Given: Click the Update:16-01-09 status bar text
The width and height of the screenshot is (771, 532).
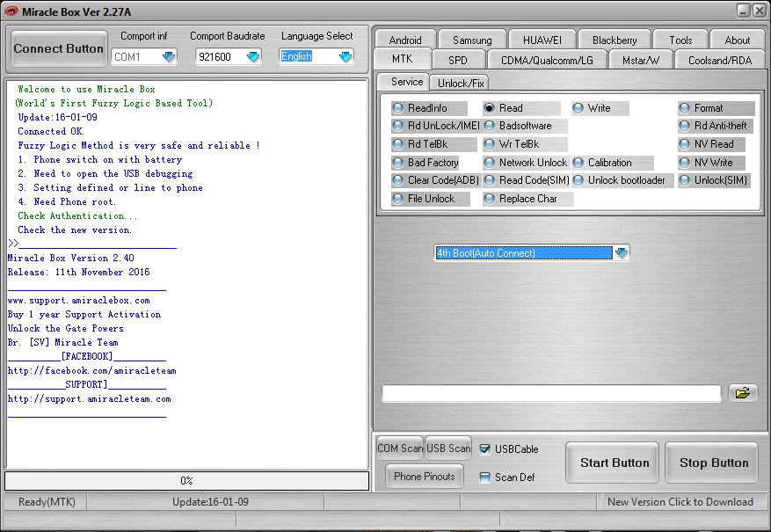Looking at the screenshot, I should (x=210, y=502).
